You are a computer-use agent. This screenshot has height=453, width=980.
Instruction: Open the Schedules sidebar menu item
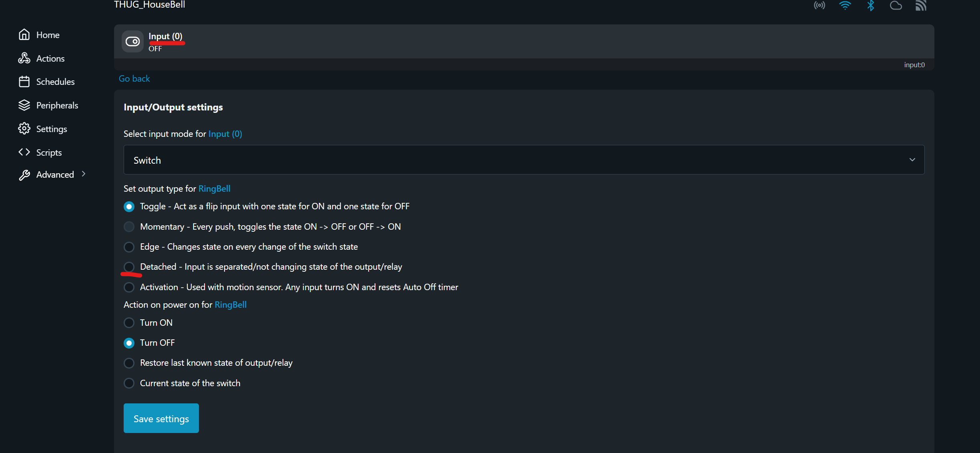[x=55, y=82]
